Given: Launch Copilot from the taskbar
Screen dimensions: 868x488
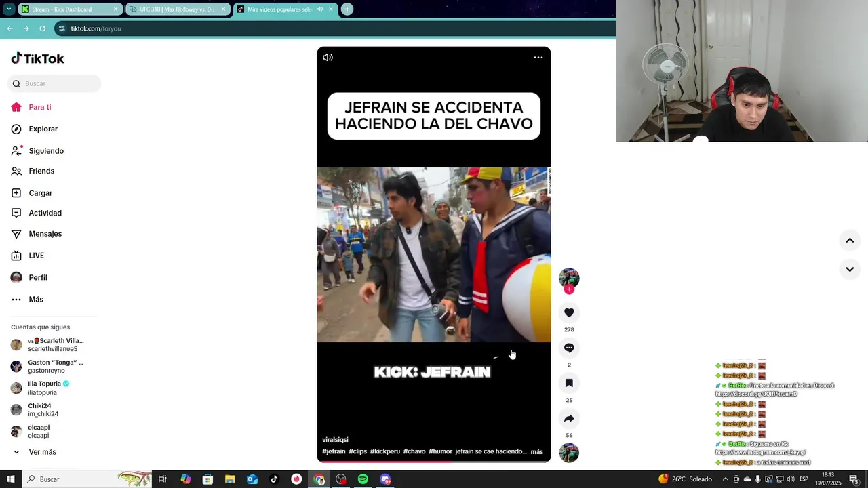Looking at the screenshot, I should pyautogui.click(x=185, y=479).
